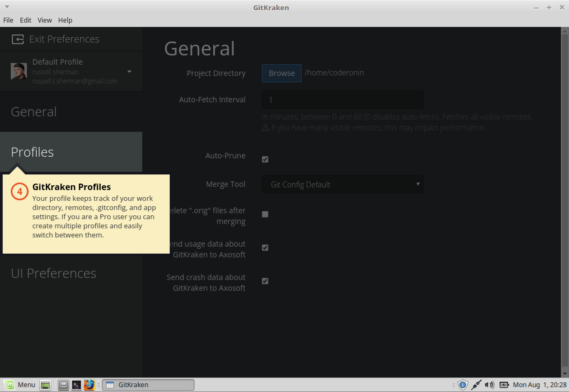
Task: Toggle send usage data to Axosoft
Action: [x=265, y=248]
